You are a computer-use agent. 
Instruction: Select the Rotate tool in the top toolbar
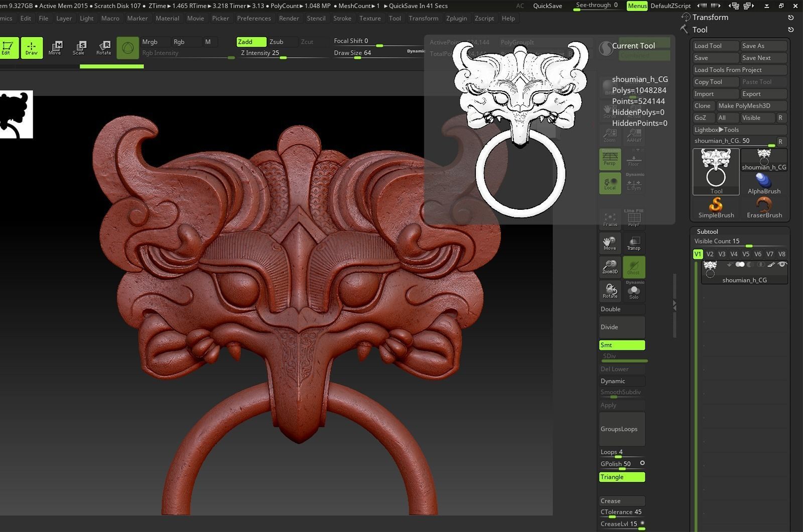point(103,48)
